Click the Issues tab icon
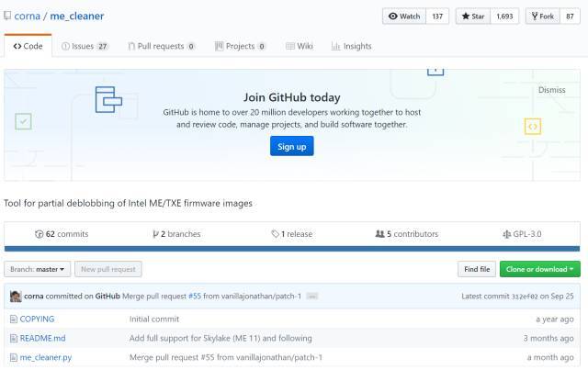This screenshot has height=370, width=588. [x=65, y=46]
